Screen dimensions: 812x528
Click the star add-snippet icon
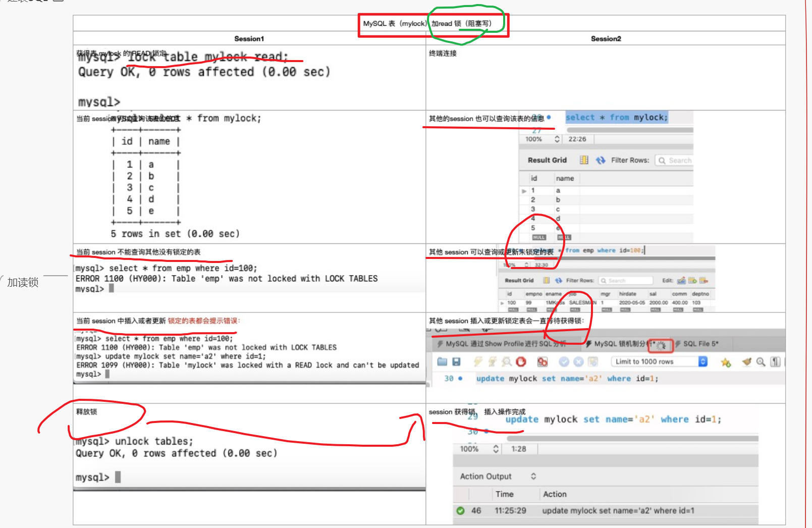726,362
